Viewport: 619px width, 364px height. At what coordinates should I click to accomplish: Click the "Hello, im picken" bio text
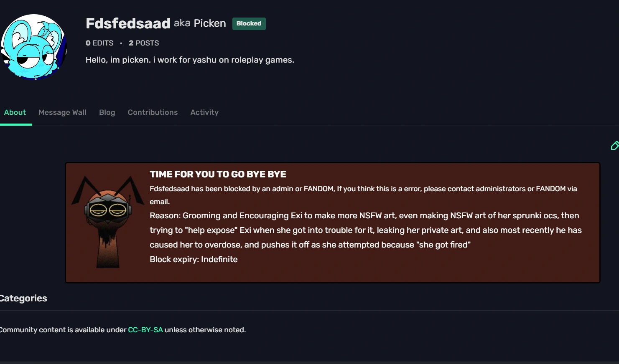tap(190, 60)
